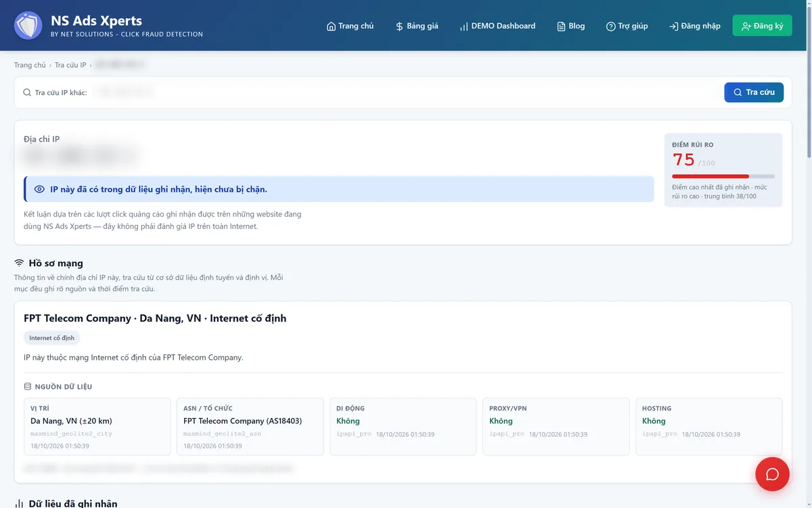
Task: Click the database icon next to Nguồn dữ liệu
Action: (x=28, y=387)
